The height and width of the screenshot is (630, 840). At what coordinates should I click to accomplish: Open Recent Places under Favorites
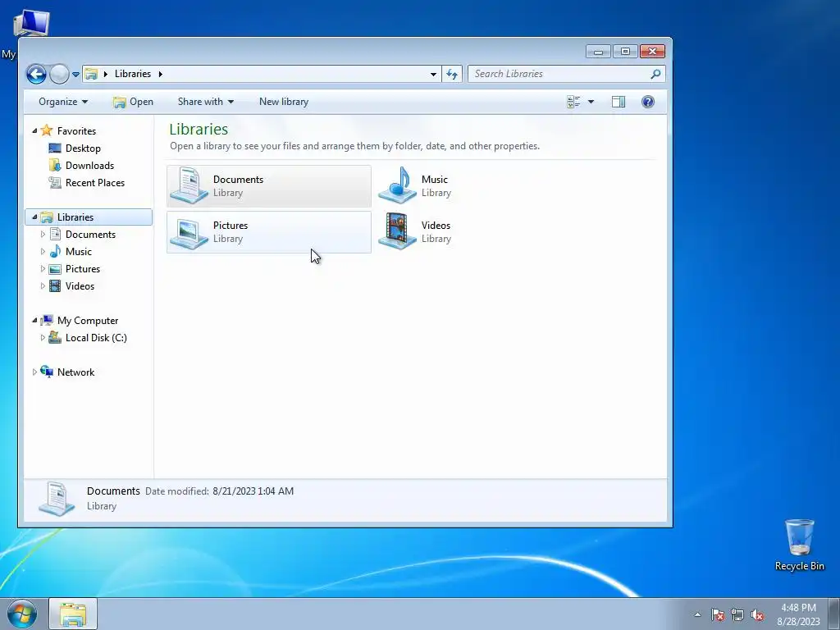pyautogui.click(x=95, y=183)
